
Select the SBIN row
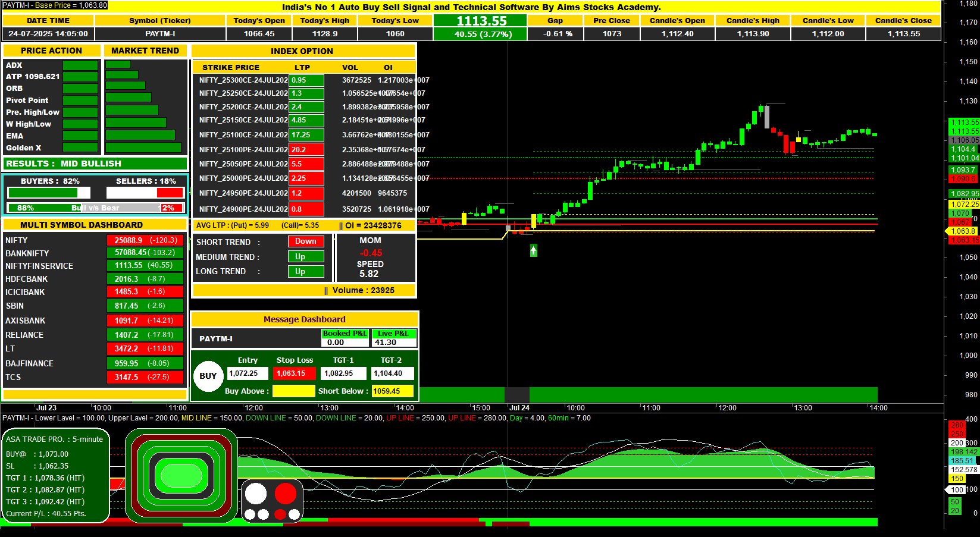point(94,306)
